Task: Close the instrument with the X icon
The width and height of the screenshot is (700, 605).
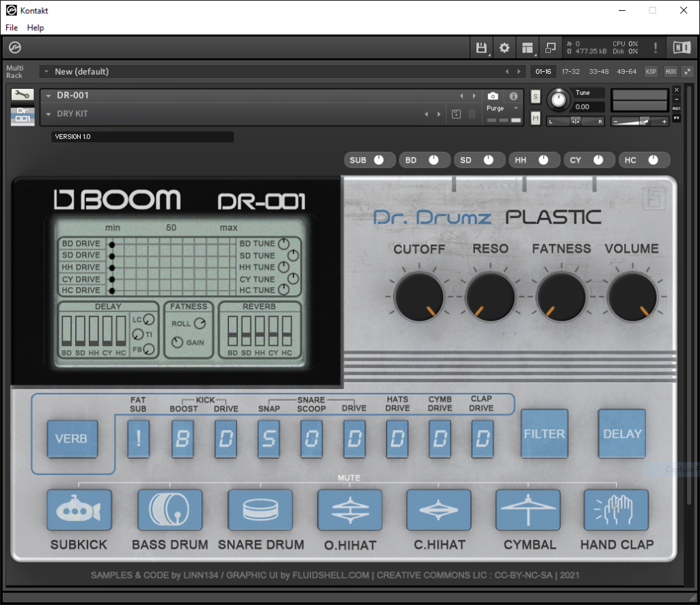Action: 676,90
